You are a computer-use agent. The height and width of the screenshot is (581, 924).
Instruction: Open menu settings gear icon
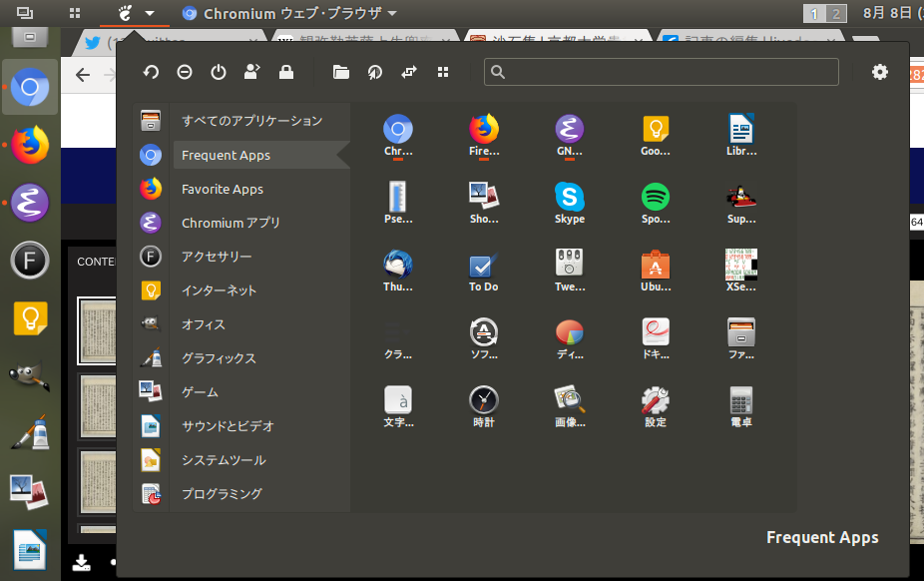point(880,72)
